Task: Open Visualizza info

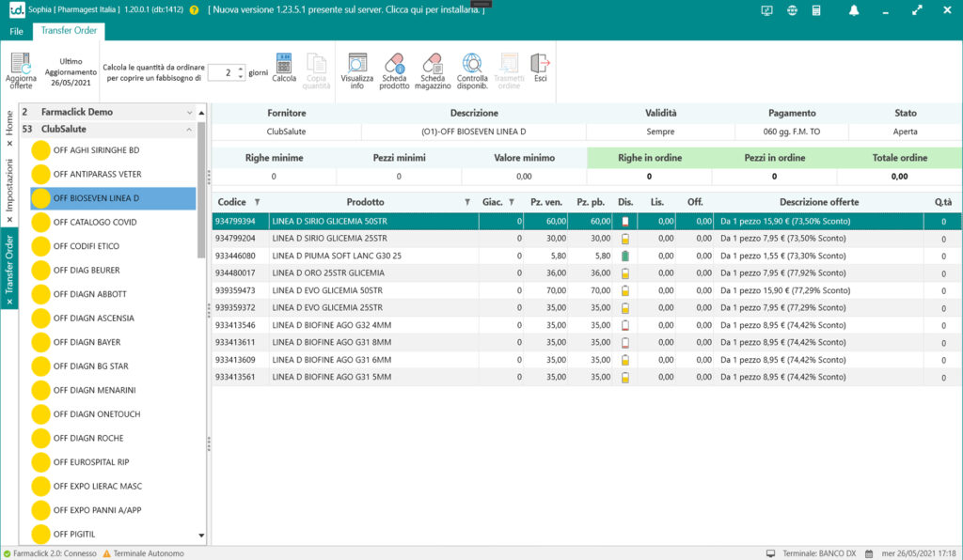Action: pos(356,64)
